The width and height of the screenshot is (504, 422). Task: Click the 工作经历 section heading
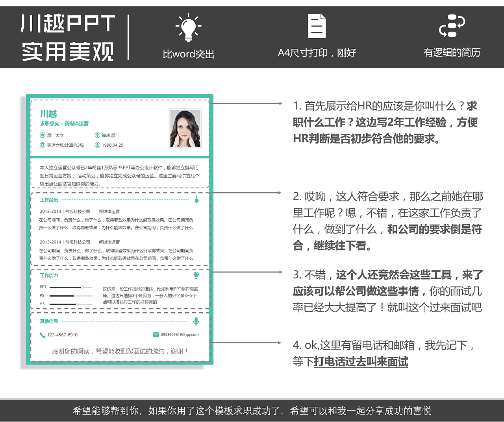click(x=49, y=200)
